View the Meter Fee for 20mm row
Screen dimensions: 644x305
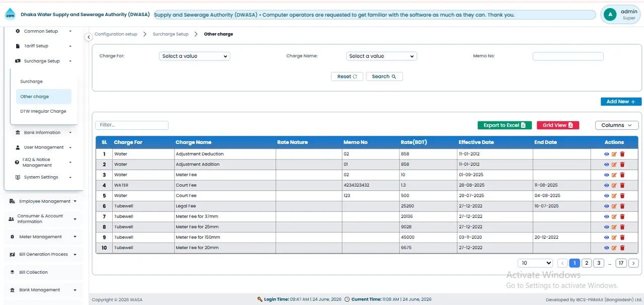click(606, 248)
